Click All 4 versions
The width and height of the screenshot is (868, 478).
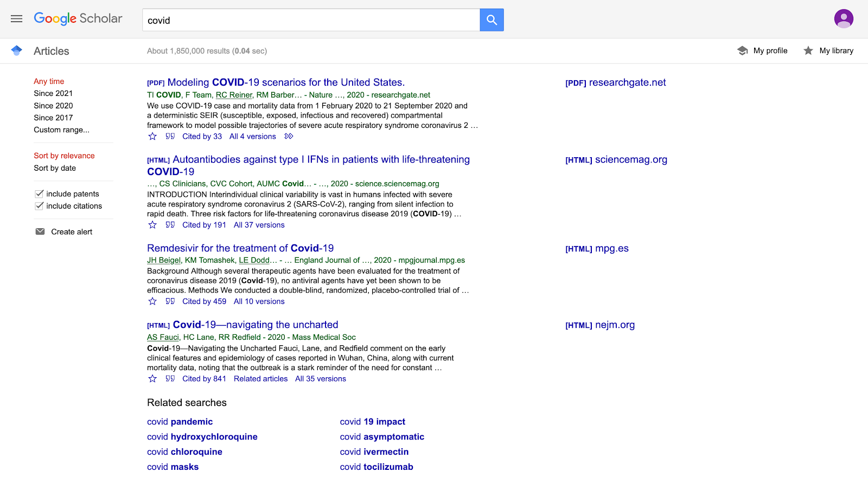(253, 137)
